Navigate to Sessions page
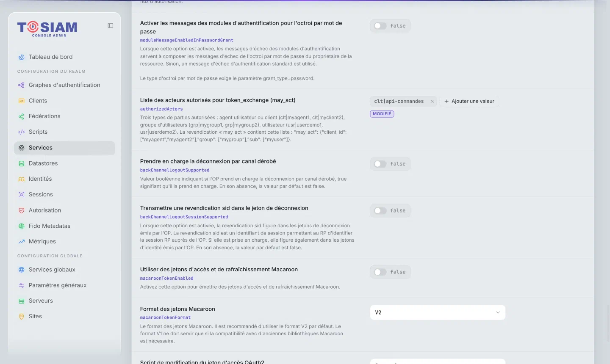610x364 pixels. (x=64, y=195)
